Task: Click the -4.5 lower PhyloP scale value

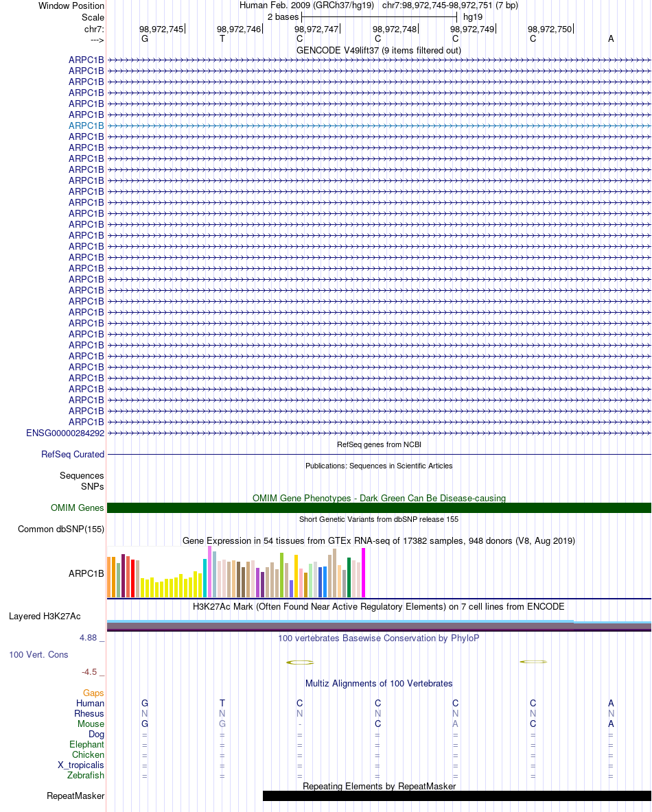Action: (x=89, y=672)
